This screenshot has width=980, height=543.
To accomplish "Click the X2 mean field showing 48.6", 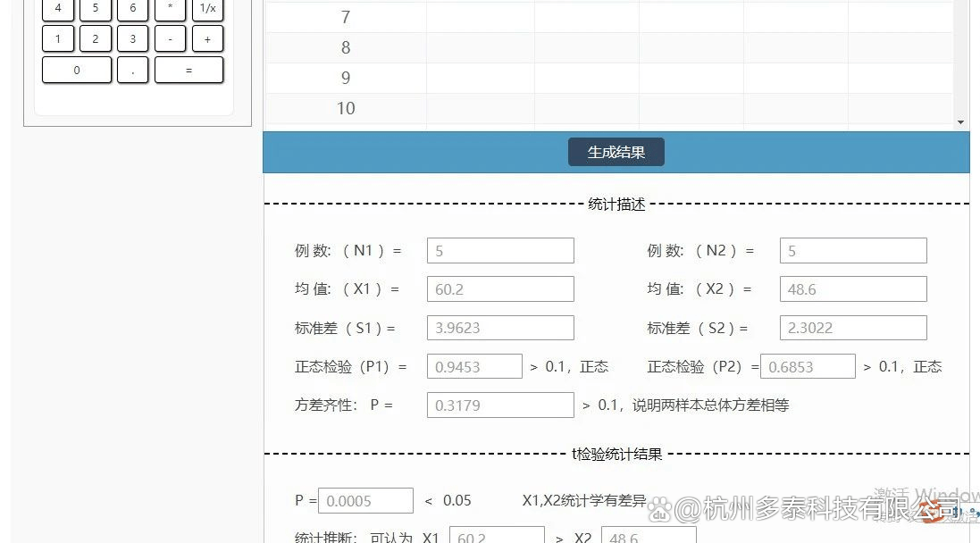I will pyautogui.click(x=853, y=289).
